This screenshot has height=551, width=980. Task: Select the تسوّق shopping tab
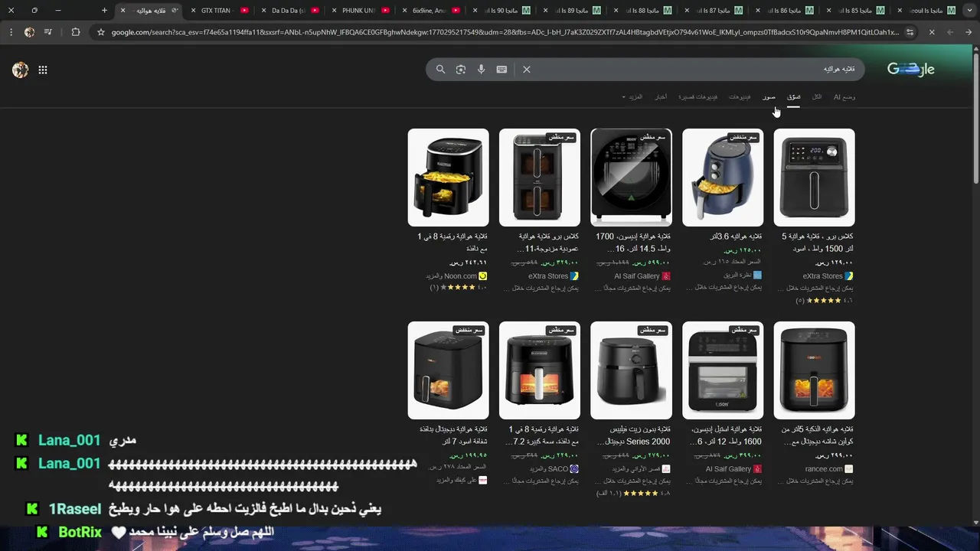(794, 97)
